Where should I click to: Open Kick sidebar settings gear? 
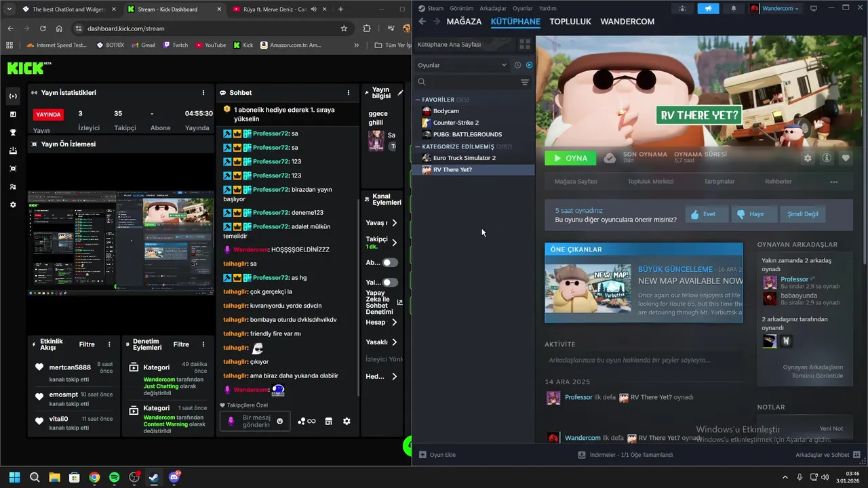click(13, 205)
